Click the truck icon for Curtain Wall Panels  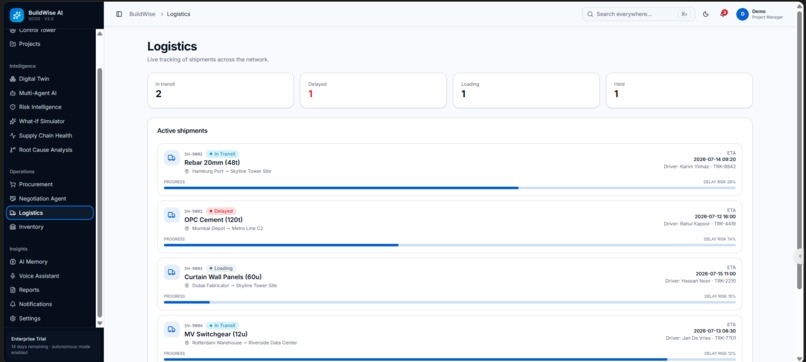pos(172,272)
